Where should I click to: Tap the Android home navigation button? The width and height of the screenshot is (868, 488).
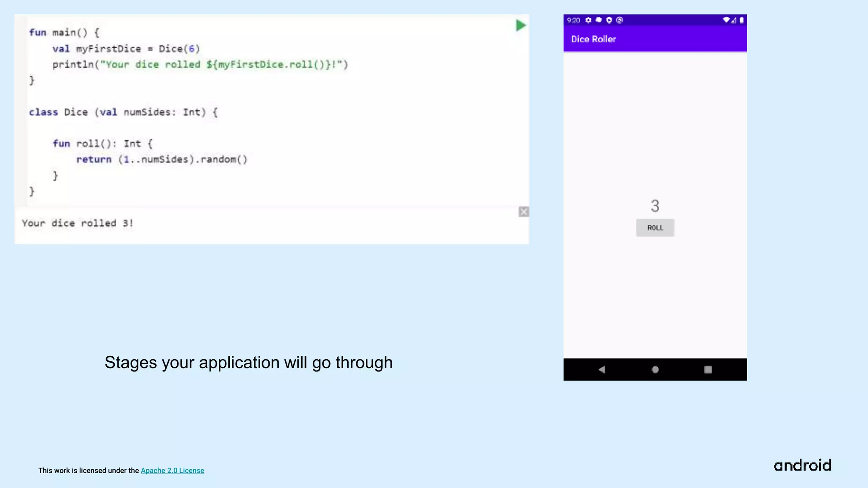click(x=655, y=369)
